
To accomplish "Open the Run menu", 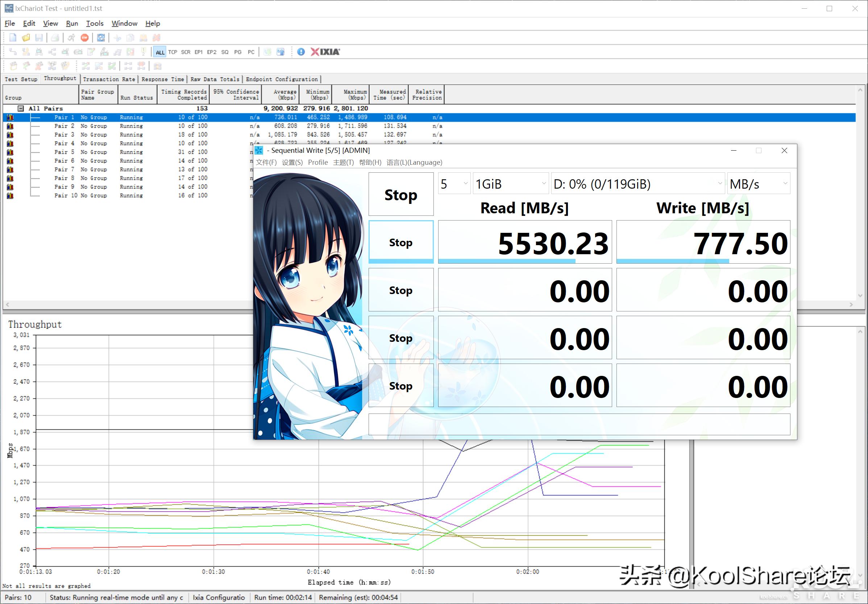I will pyautogui.click(x=72, y=24).
